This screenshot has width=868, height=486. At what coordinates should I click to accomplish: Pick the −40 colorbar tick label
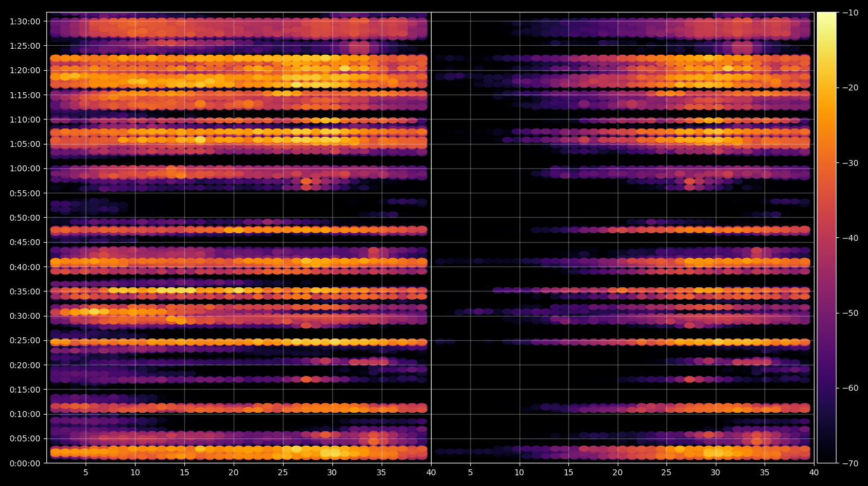coord(851,238)
